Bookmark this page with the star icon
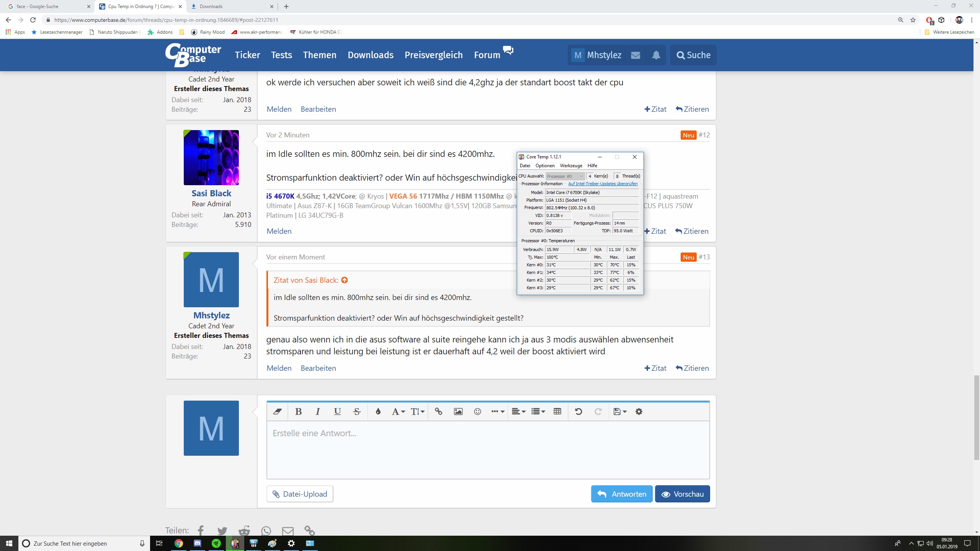Viewport: 980px width, 551px height. pos(913,20)
